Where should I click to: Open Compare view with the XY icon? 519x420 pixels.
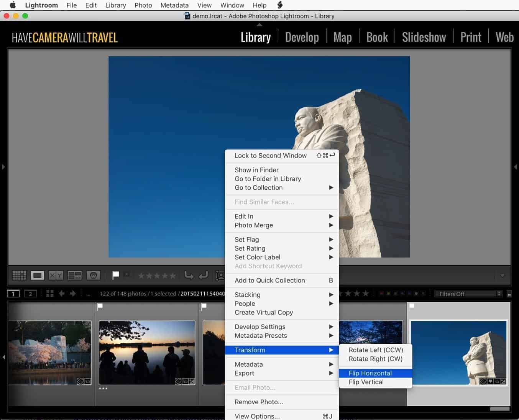pos(56,275)
